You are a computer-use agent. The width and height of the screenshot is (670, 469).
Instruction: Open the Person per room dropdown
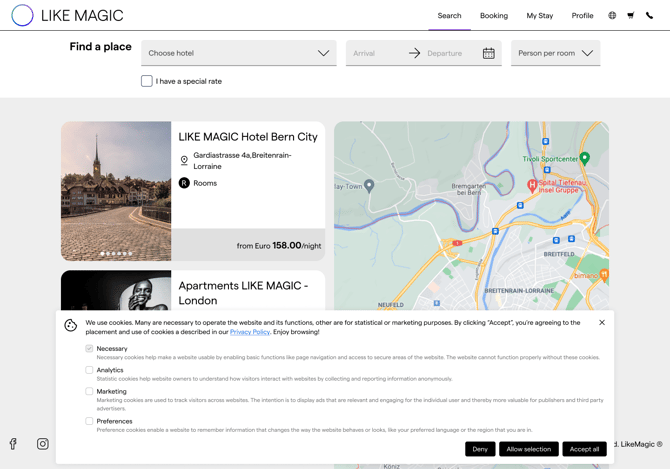555,53
